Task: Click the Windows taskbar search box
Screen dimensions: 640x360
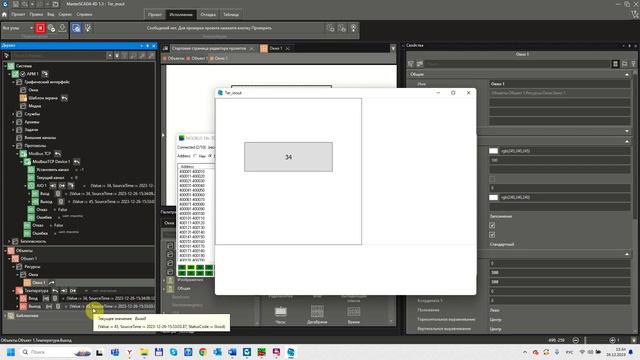Action: (56, 352)
